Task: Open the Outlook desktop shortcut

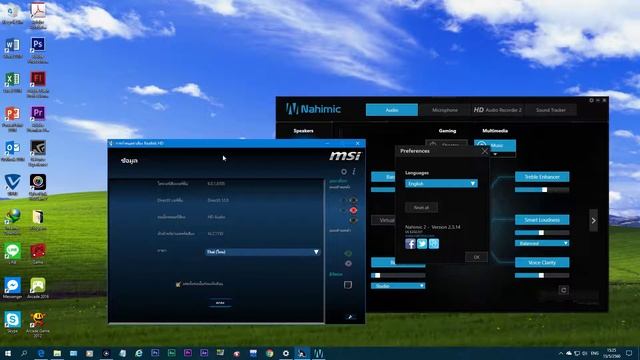Action: point(13,151)
